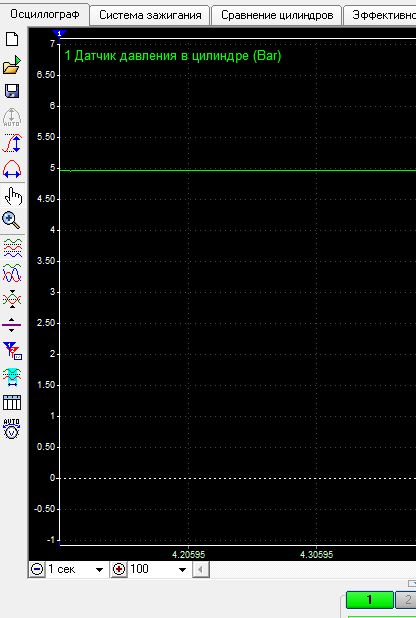The image size is (416, 618).
Task: Switch to the 'Система зажигания' tab
Action: pyautogui.click(x=150, y=15)
